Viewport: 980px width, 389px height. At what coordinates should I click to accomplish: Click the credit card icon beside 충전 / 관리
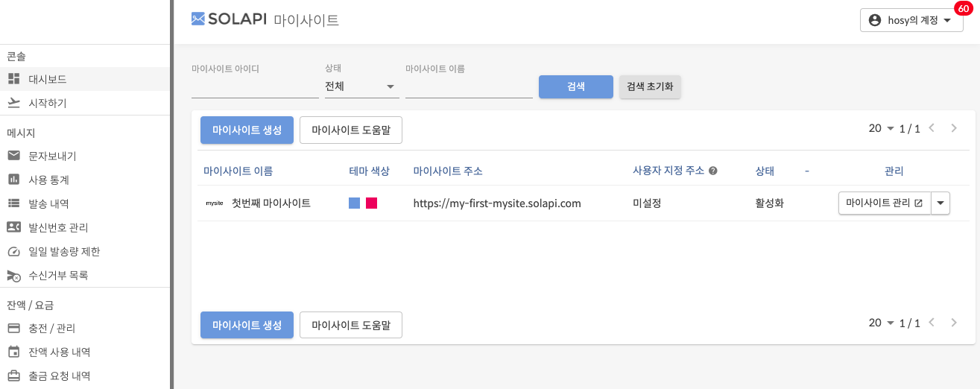(13, 328)
